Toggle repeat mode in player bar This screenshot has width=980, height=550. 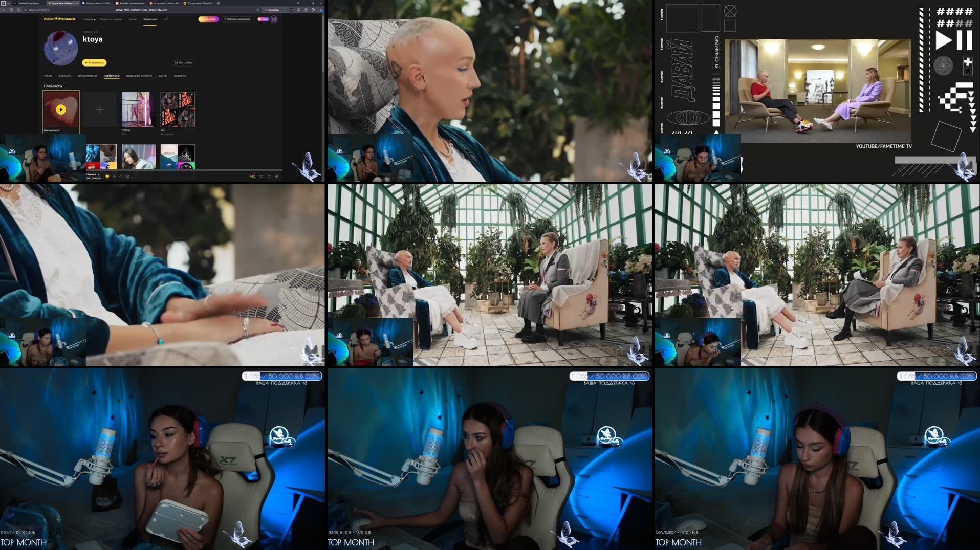(x=269, y=177)
